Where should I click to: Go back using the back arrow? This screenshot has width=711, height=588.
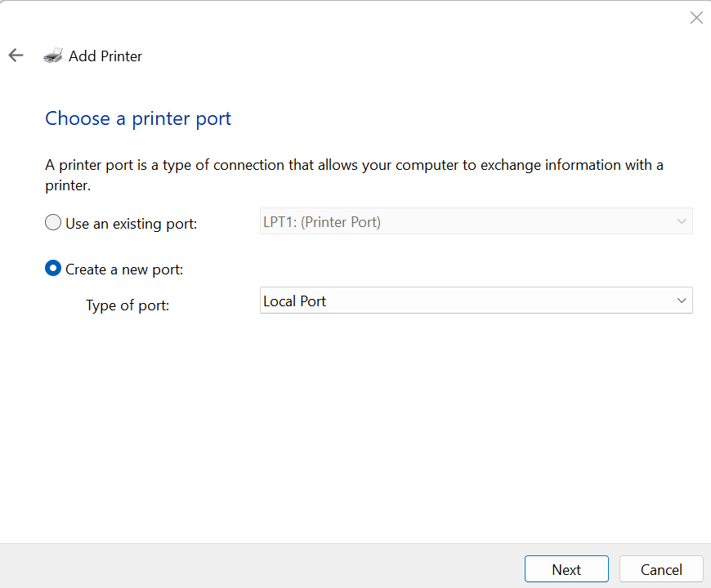[16, 56]
